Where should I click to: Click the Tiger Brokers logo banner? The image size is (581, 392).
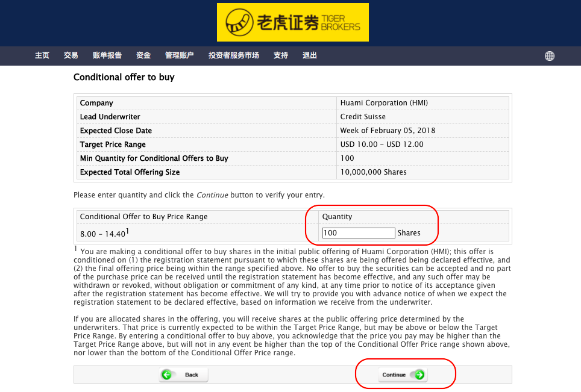pyautogui.click(x=293, y=22)
